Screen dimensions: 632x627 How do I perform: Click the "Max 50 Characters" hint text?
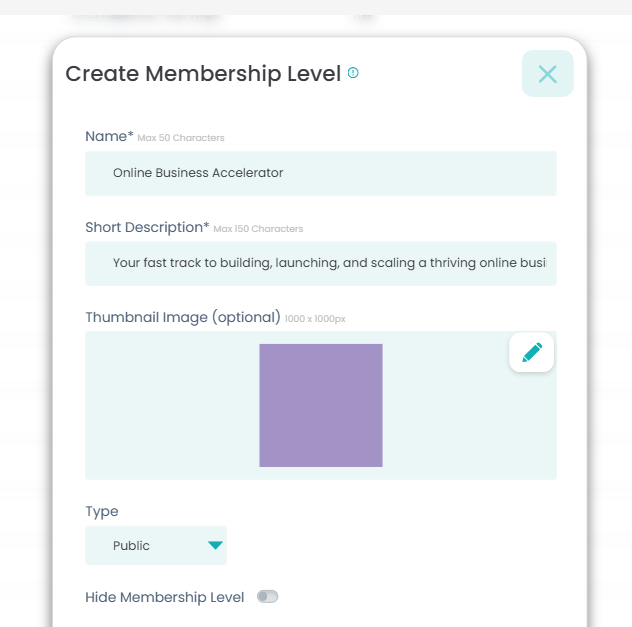(181, 138)
